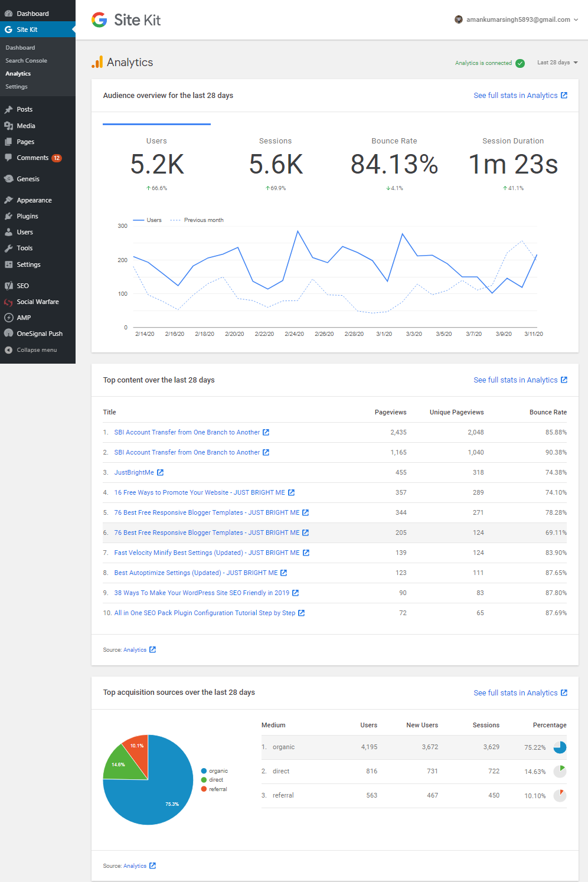This screenshot has height=882, width=588.
Task: Click the Site Kit Google icon in sidebar
Action: point(8,30)
